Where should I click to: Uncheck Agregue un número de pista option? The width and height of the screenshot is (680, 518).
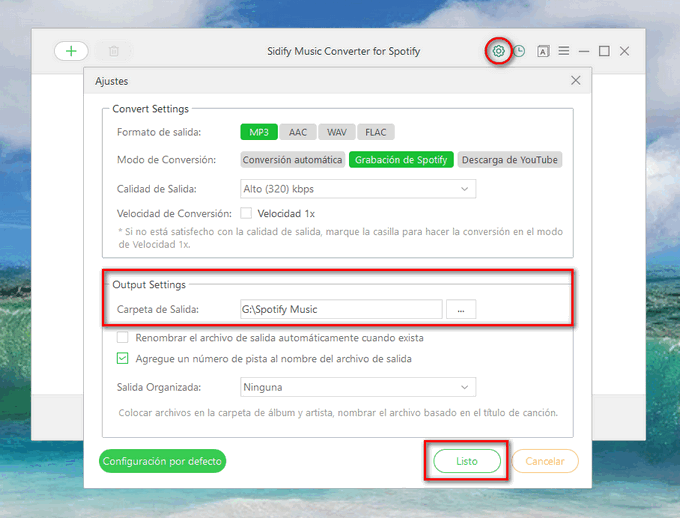pos(123,358)
